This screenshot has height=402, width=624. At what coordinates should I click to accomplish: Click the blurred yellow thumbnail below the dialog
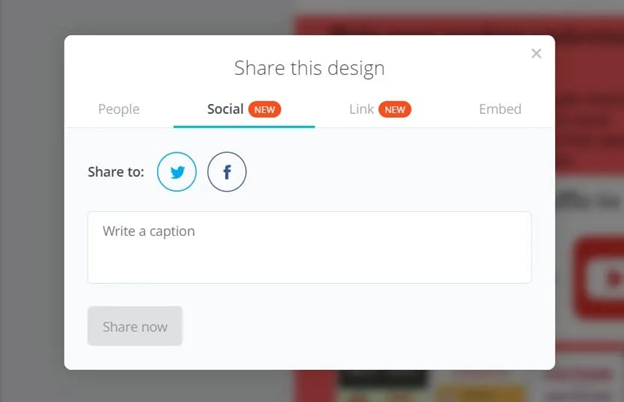click(480, 393)
